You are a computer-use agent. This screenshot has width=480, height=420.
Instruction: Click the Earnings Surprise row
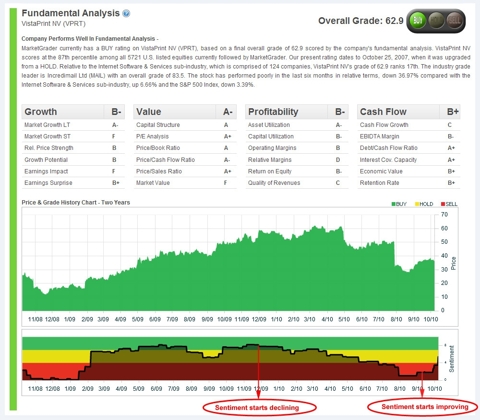[x=73, y=183]
